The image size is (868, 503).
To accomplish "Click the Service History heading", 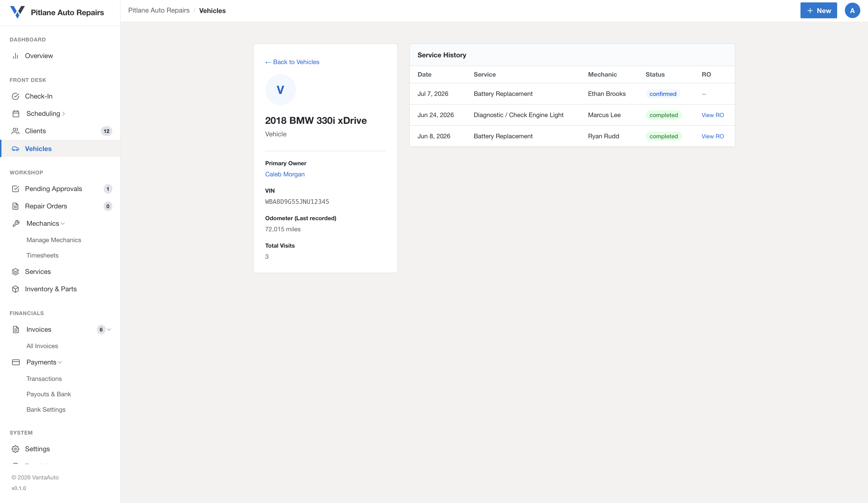I will click(x=441, y=55).
